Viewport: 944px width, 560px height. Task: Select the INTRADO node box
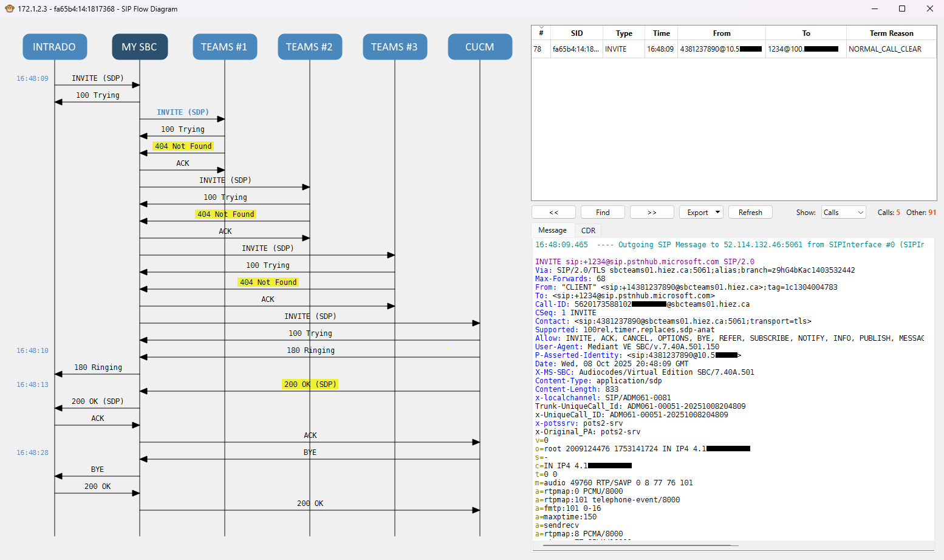pos(55,47)
